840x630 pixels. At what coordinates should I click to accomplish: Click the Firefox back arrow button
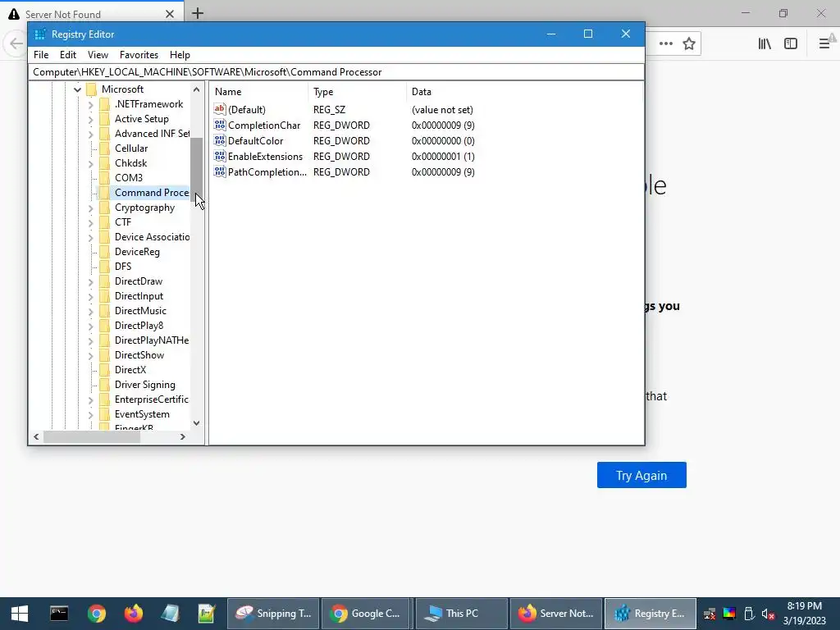point(16,43)
